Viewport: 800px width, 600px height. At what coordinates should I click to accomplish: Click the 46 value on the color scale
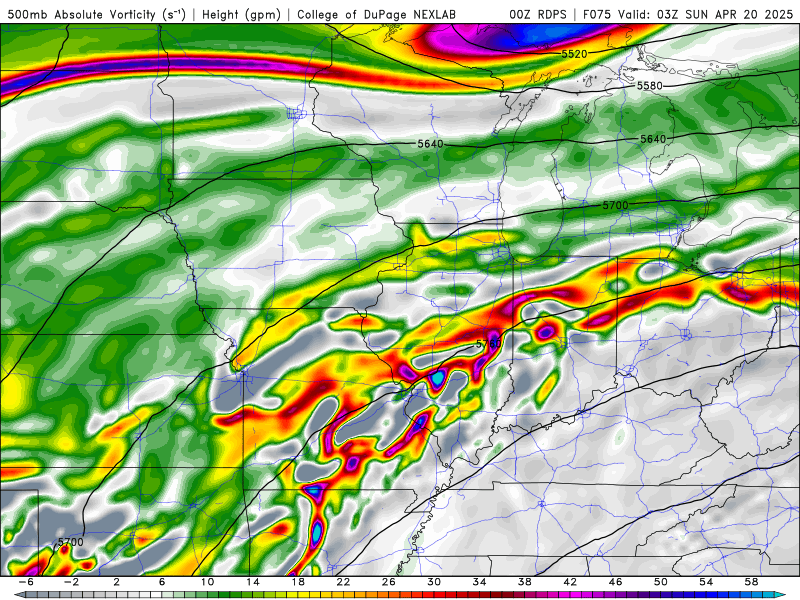pyautogui.click(x=615, y=582)
